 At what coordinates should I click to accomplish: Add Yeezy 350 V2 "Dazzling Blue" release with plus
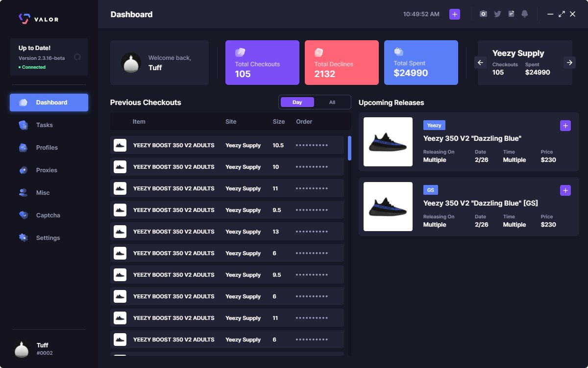565,126
